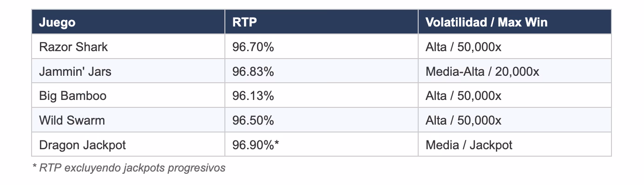Click the RTP excluyendo jackpots footnote
Screen dimensions: 644x185
[129, 168]
